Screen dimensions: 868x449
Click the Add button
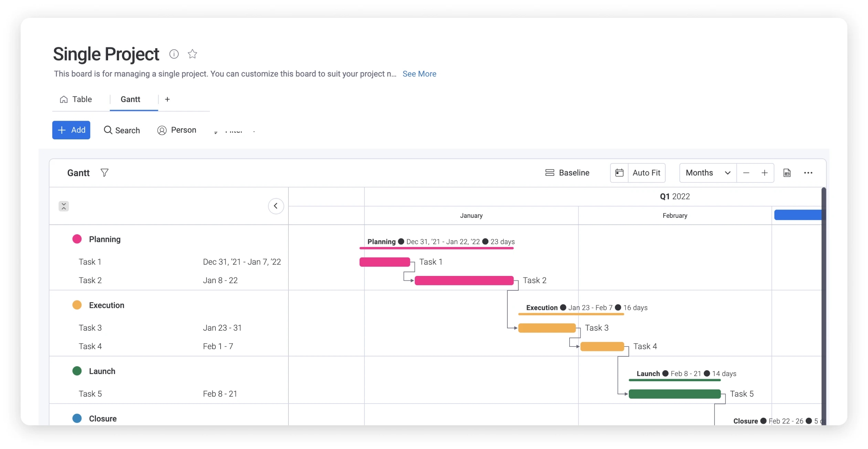71,130
